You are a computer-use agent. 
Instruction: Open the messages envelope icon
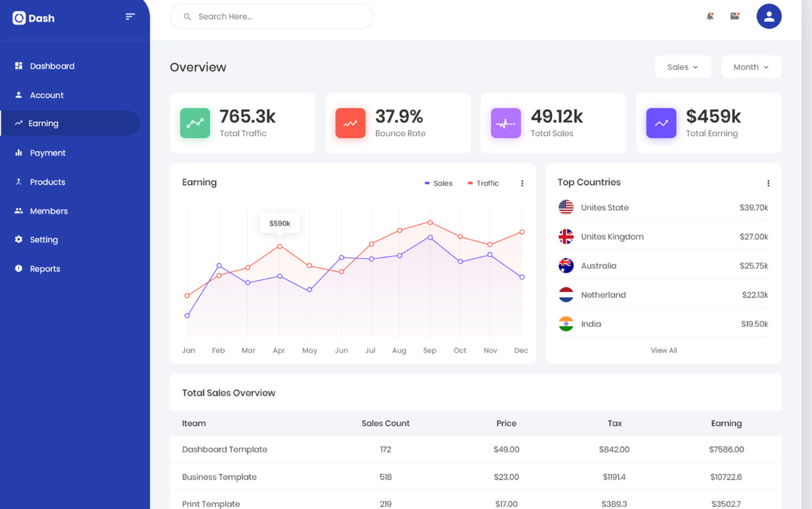coord(735,16)
